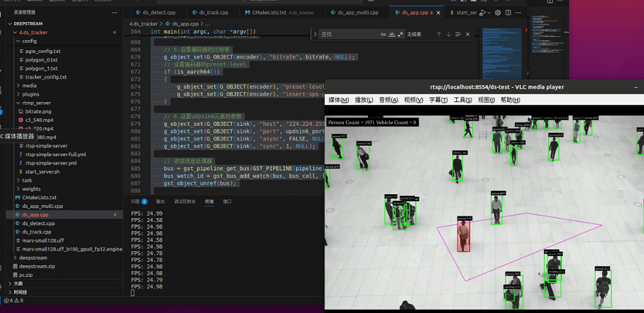This screenshot has height=313, width=644.
Task: Close the ds_app.cpp editor tab
Action: [x=438, y=13]
